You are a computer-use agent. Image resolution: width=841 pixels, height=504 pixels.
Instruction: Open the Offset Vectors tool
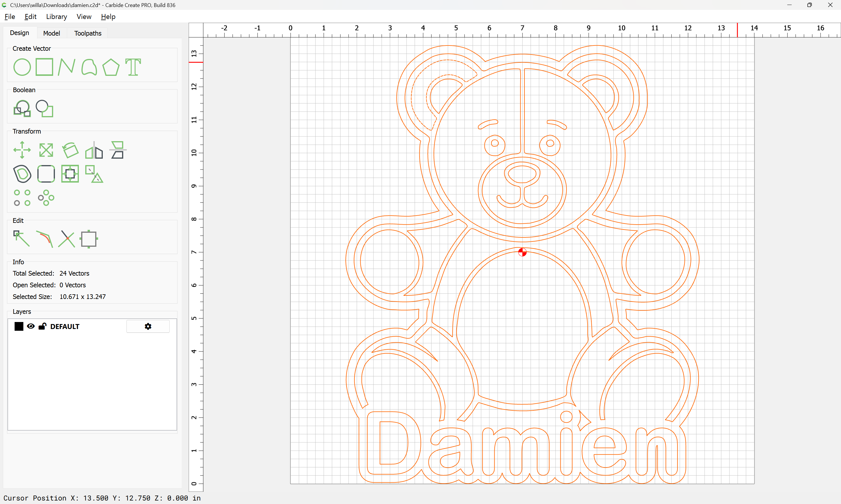coord(22,174)
